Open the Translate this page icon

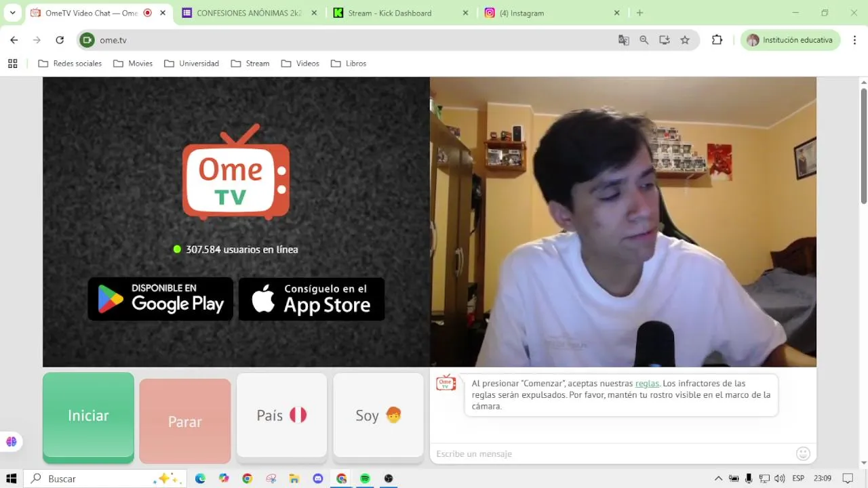click(x=624, y=40)
